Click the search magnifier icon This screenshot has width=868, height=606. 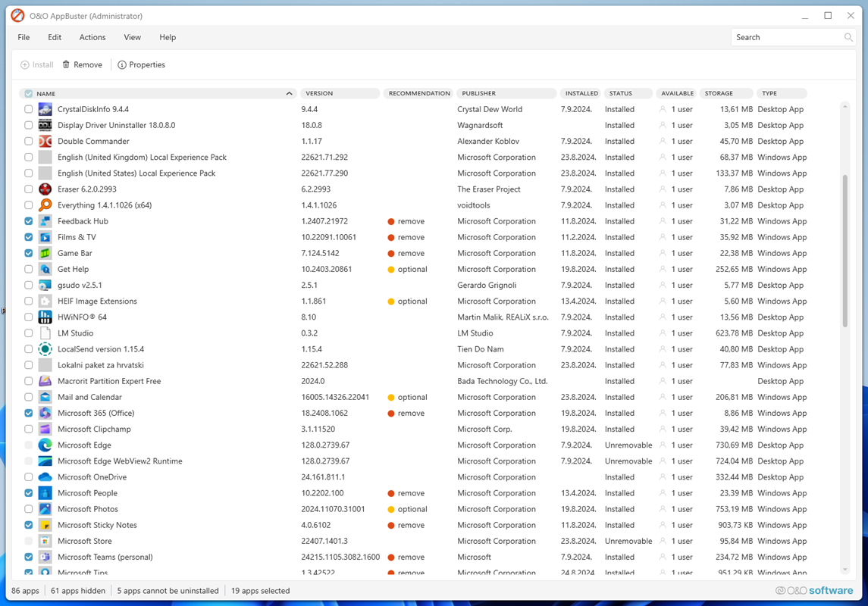click(848, 38)
